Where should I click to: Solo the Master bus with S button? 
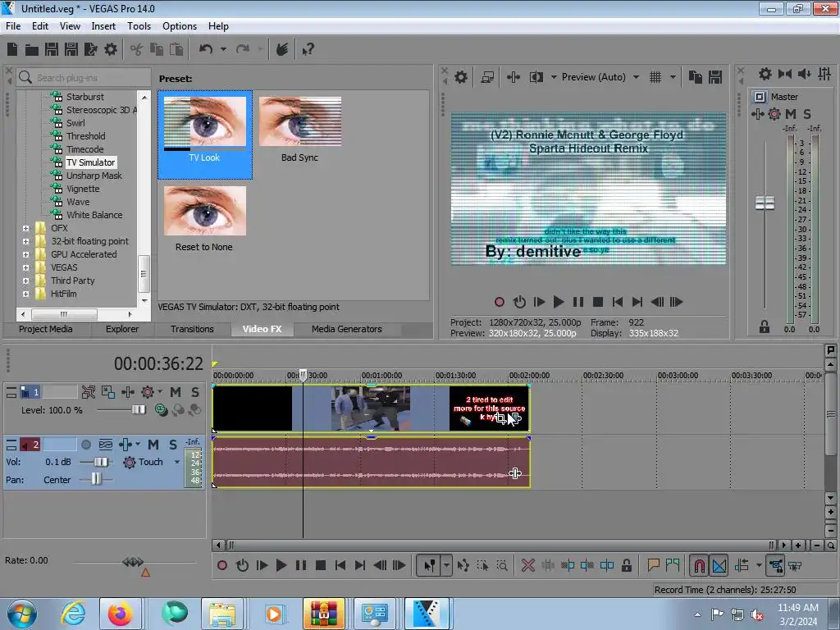(x=807, y=114)
